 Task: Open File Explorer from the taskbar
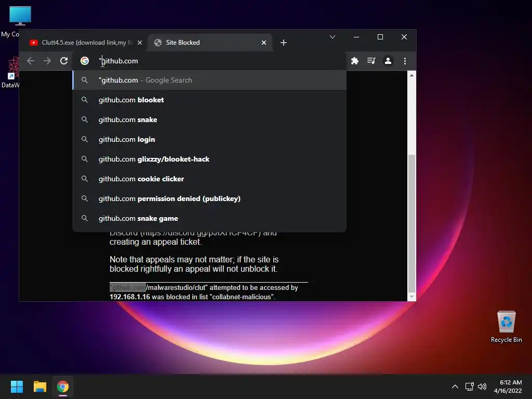(x=39, y=387)
